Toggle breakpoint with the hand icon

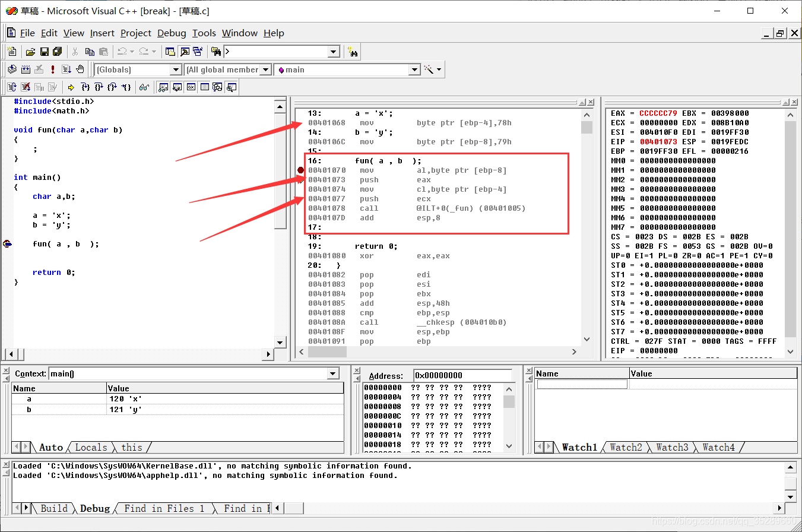pyautogui.click(x=80, y=69)
